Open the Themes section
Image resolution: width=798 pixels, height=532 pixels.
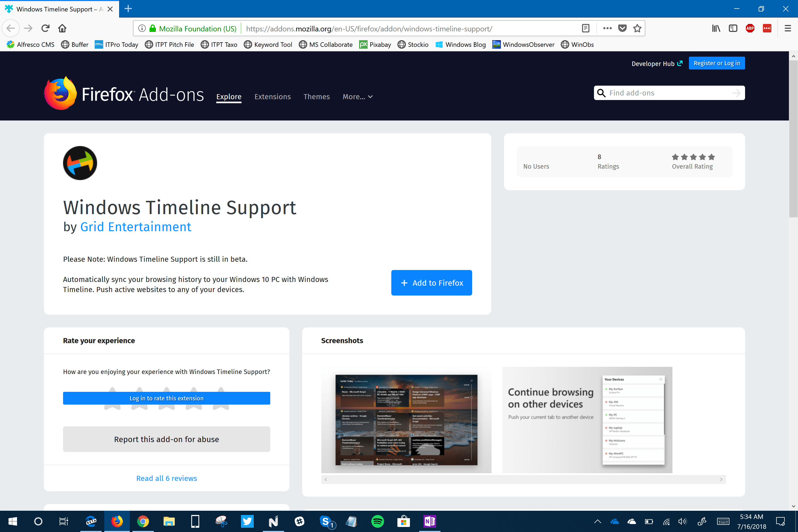pyautogui.click(x=316, y=97)
